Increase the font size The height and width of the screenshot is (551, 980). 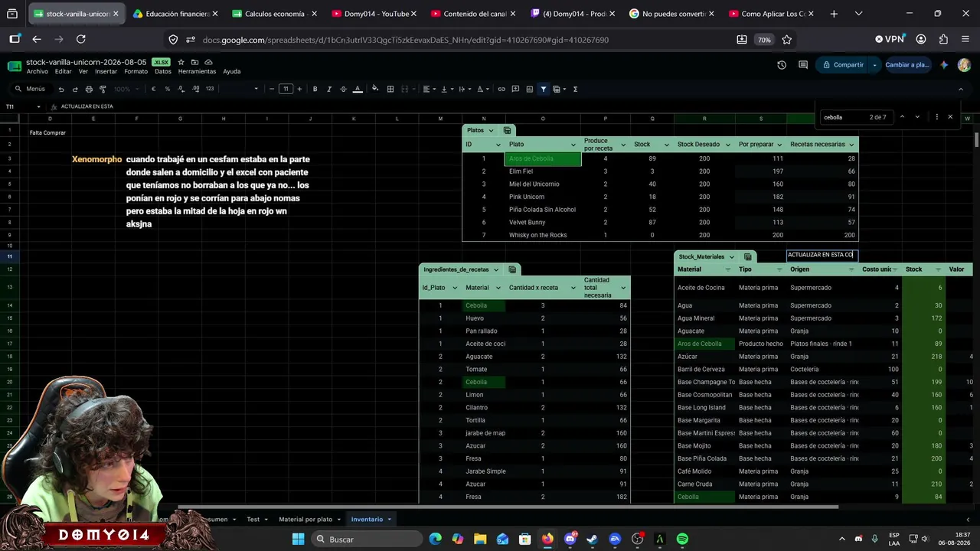(299, 89)
